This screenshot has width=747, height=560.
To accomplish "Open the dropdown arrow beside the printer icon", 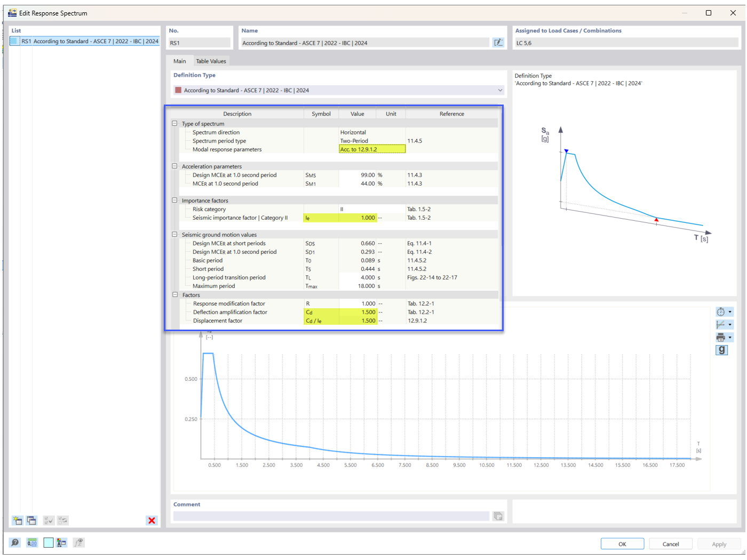I will [730, 338].
